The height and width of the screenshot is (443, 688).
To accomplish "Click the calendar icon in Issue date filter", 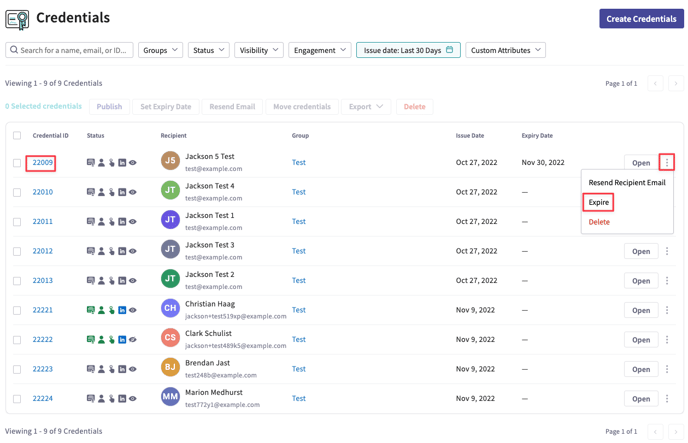I will click(449, 50).
